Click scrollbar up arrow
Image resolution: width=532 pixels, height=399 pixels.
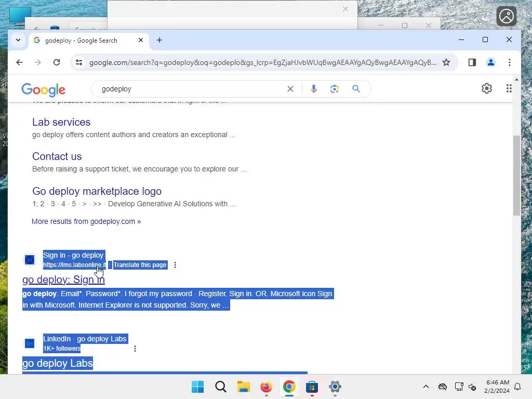[x=516, y=79]
